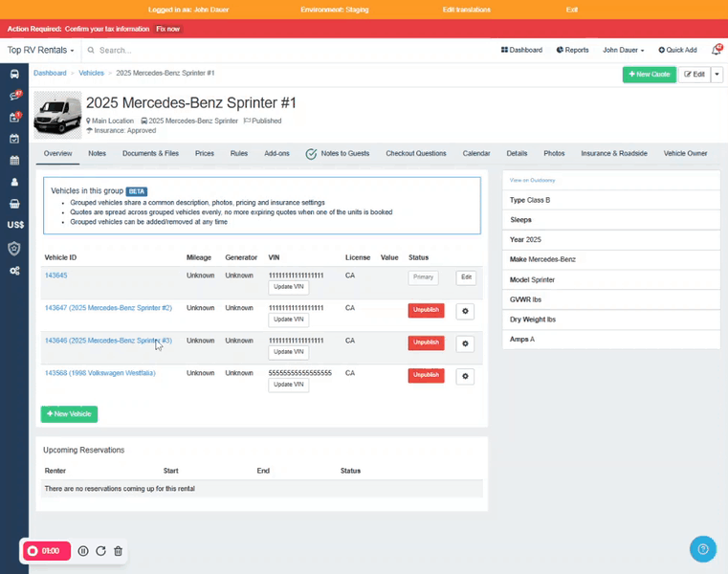Delete the recording with trash icon
This screenshot has height=574, width=728.
pyautogui.click(x=118, y=551)
